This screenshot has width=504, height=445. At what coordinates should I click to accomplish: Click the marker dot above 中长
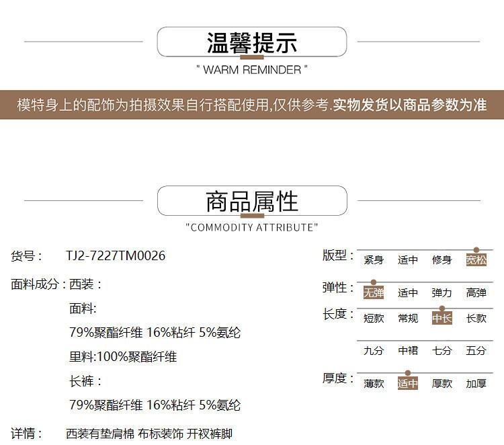pyautogui.click(x=442, y=309)
